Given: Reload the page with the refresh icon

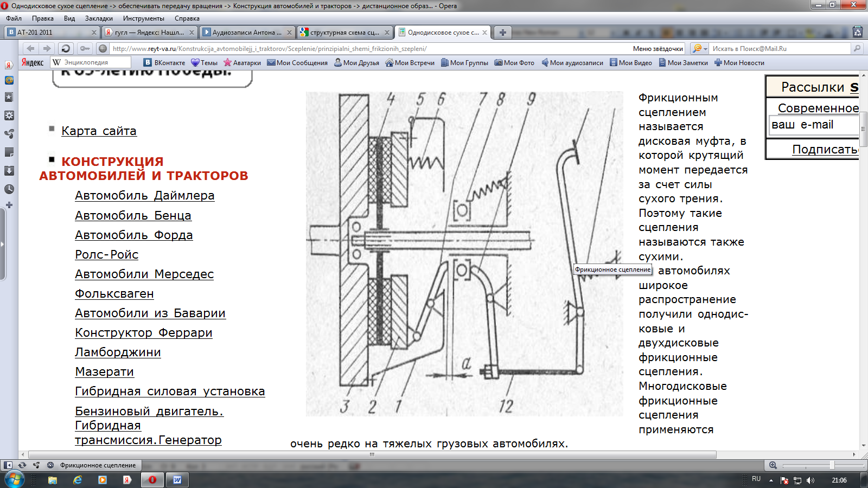Looking at the screenshot, I should click(x=66, y=48).
